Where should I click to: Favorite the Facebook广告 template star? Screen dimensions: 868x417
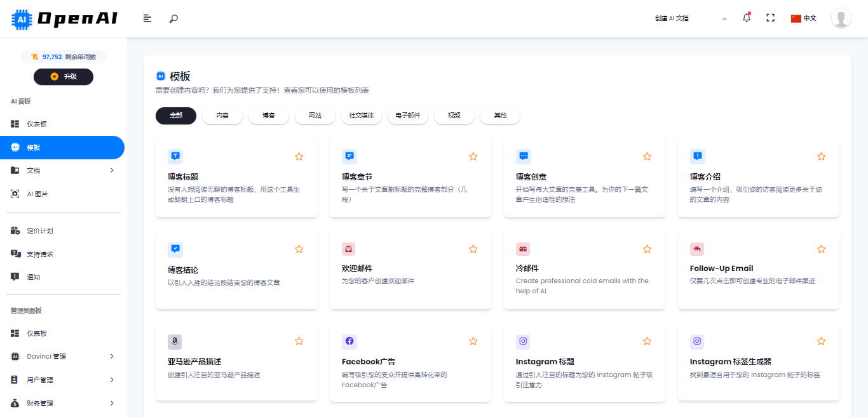pos(473,341)
